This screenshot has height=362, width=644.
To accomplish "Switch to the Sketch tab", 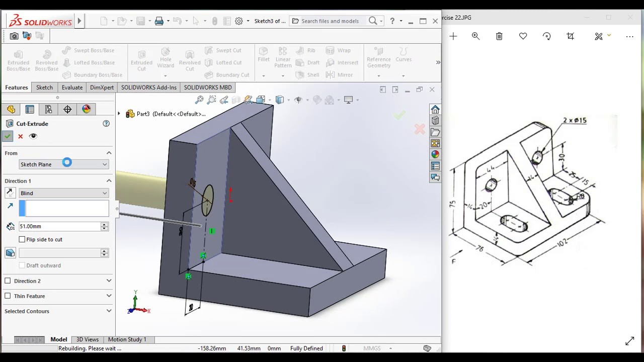I will (x=44, y=87).
